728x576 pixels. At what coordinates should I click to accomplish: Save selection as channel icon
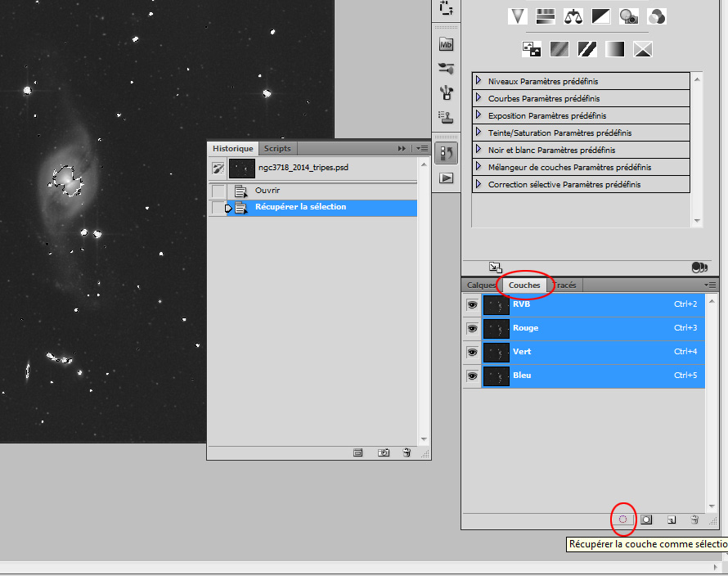pos(646,520)
